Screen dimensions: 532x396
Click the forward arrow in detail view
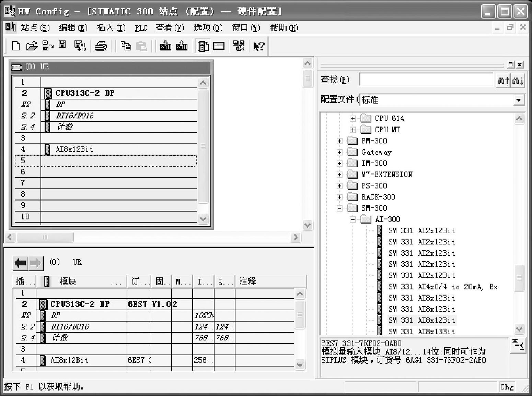36,263
